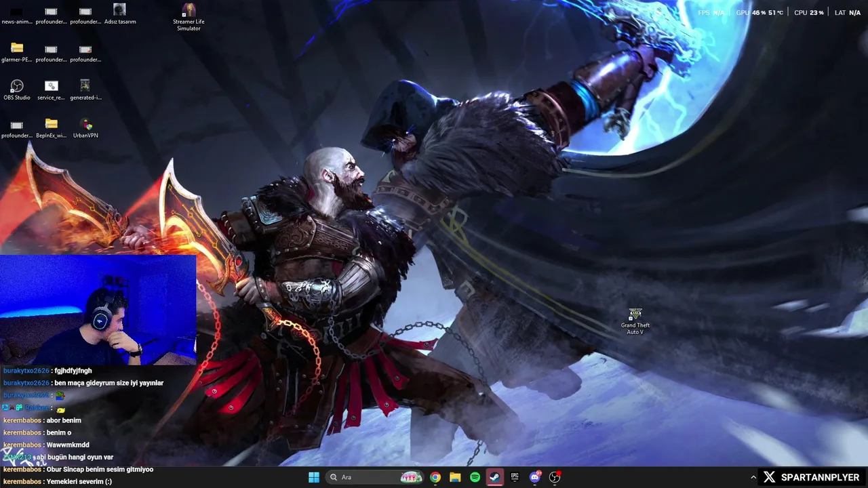This screenshot has width=868, height=488.
Task: Open Spotify from the taskbar
Action: (475, 477)
